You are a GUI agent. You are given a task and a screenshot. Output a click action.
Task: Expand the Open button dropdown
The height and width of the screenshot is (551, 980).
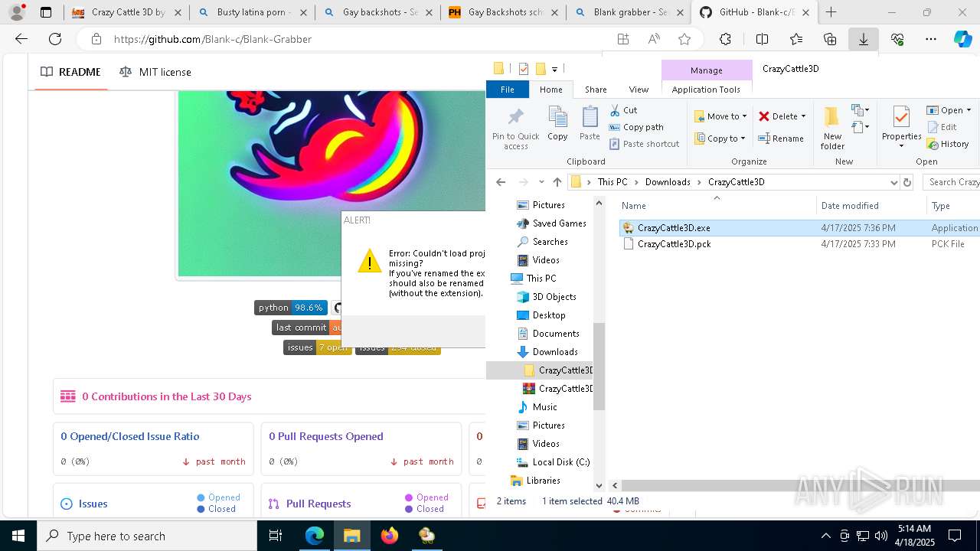pos(969,110)
